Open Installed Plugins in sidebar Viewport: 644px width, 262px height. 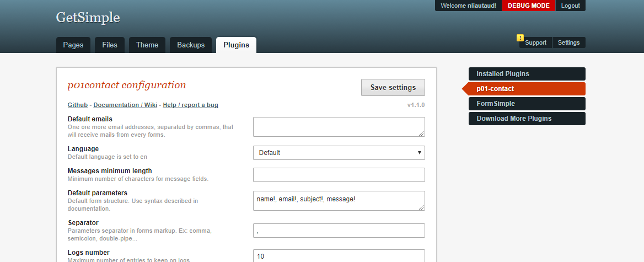click(x=527, y=74)
